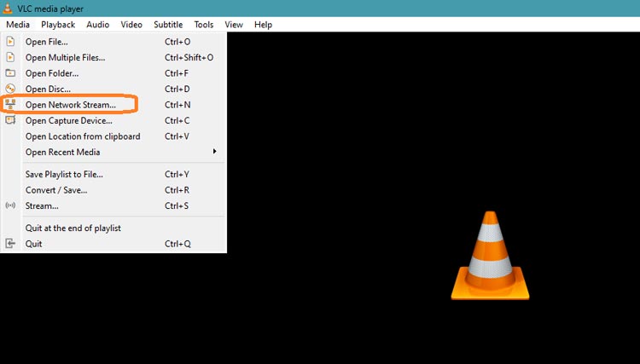Screen dimensions: 640x364
Task: Click the Open Network Stream icon
Action: point(10,104)
